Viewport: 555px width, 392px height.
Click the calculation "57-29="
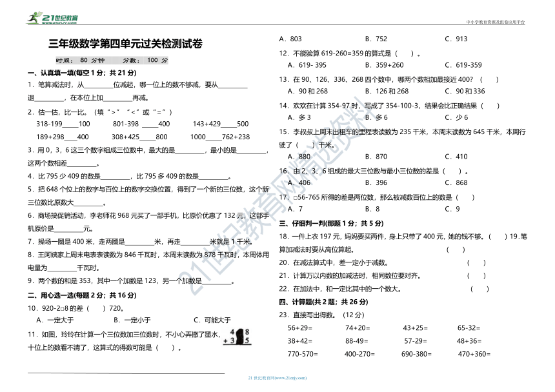[x=416, y=341]
